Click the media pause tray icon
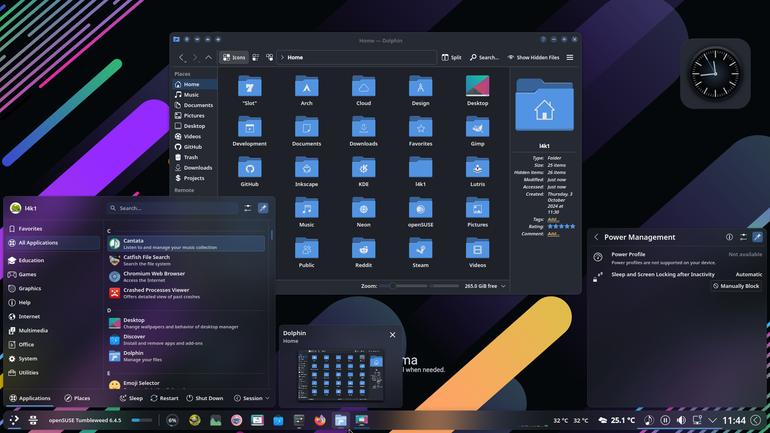The width and height of the screenshot is (770, 433). pyautogui.click(x=665, y=420)
